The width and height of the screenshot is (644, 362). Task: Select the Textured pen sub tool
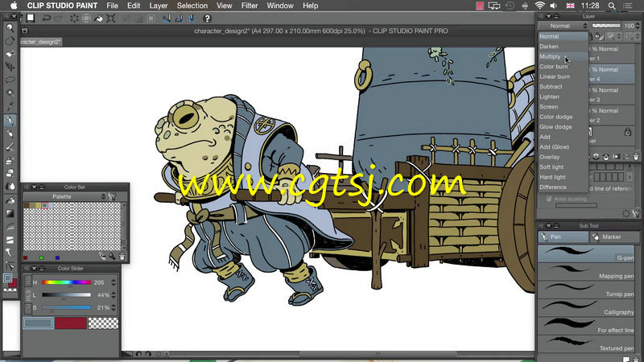coord(586,343)
